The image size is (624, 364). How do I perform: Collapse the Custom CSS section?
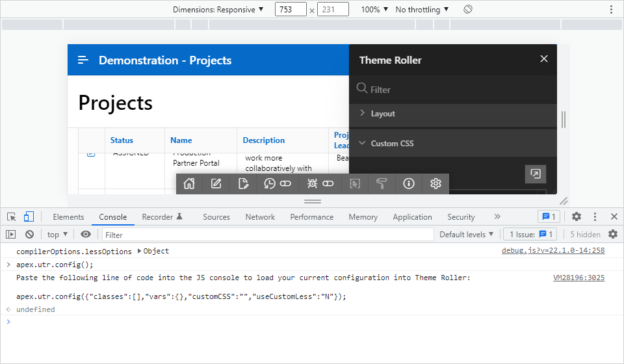453,143
